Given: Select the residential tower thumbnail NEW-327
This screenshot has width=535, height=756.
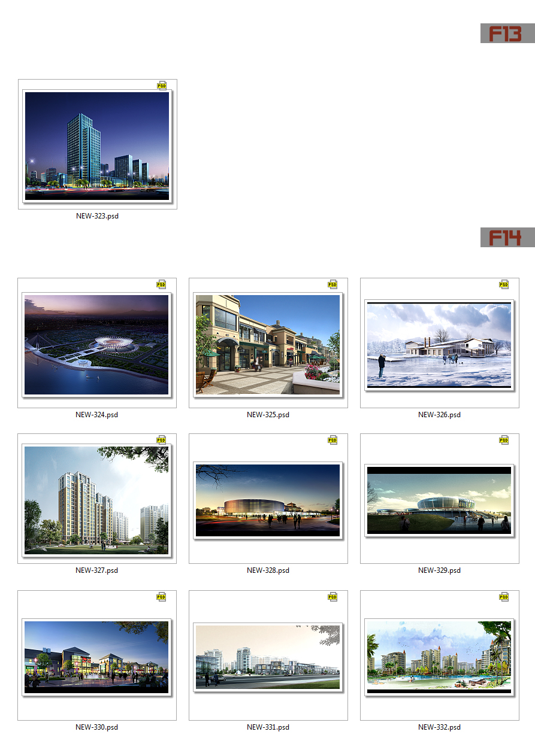Looking at the screenshot, I should (x=97, y=500).
